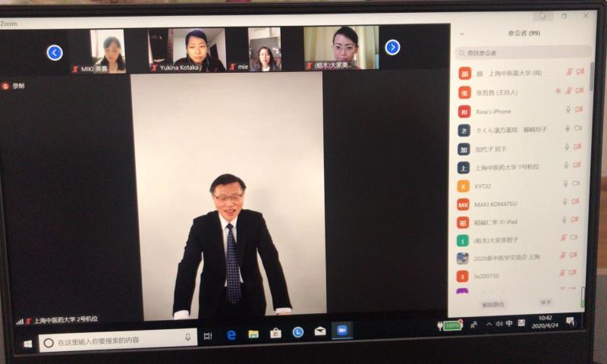The height and width of the screenshot is (364, 607).
Task: Toggle the microphone for MAKI KOMATSU
Action: tap(566, 202)
